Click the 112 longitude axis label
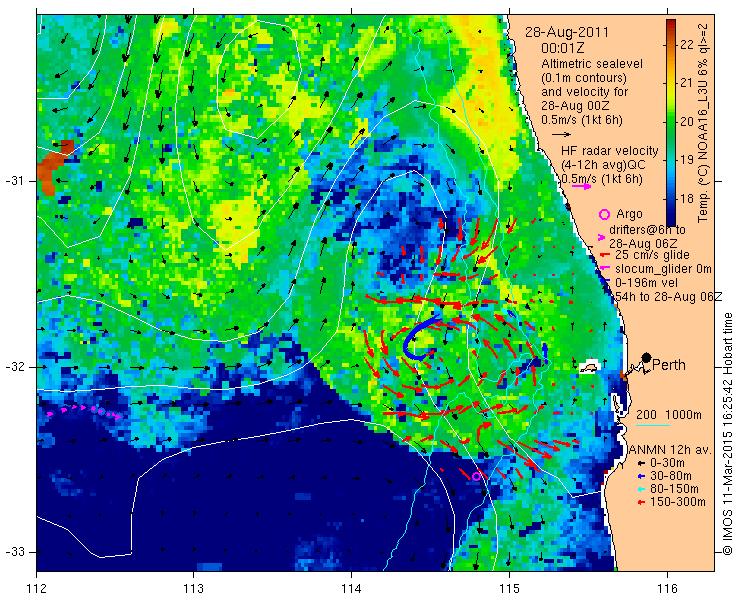Screen dimensions: 740x600 click(36, 589)
